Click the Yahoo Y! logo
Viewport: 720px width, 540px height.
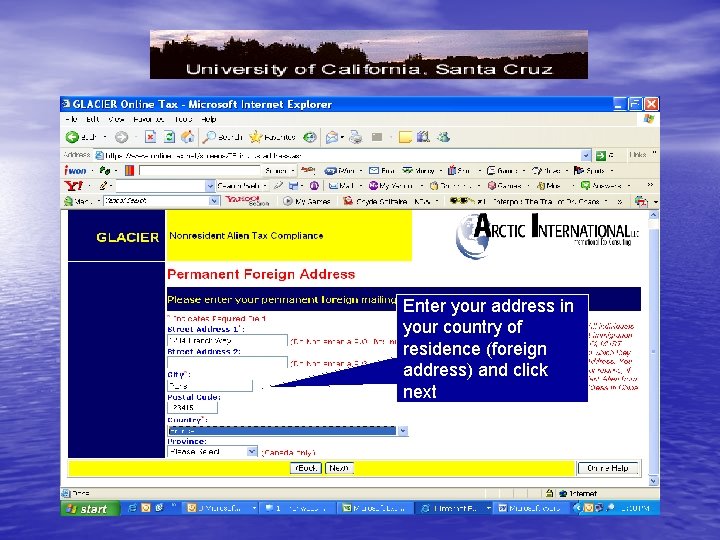pos(73,186)
